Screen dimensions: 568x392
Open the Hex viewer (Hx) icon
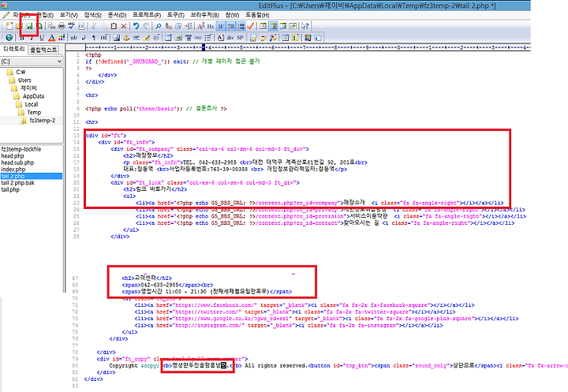click(x=211, y=26)
